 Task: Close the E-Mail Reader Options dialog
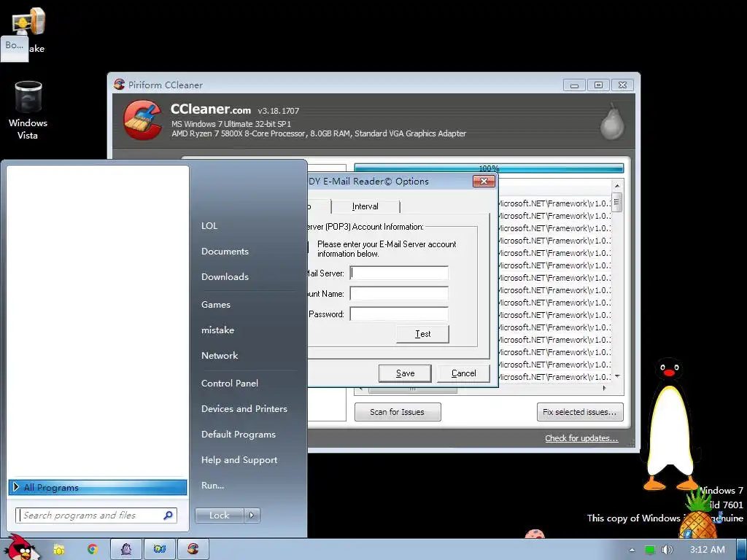pyautogui.click(x=484, y=181)
